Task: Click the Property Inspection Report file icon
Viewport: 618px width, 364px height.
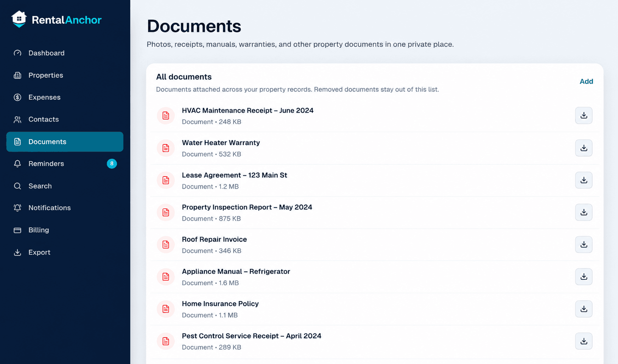Action: tap(166, 212)
